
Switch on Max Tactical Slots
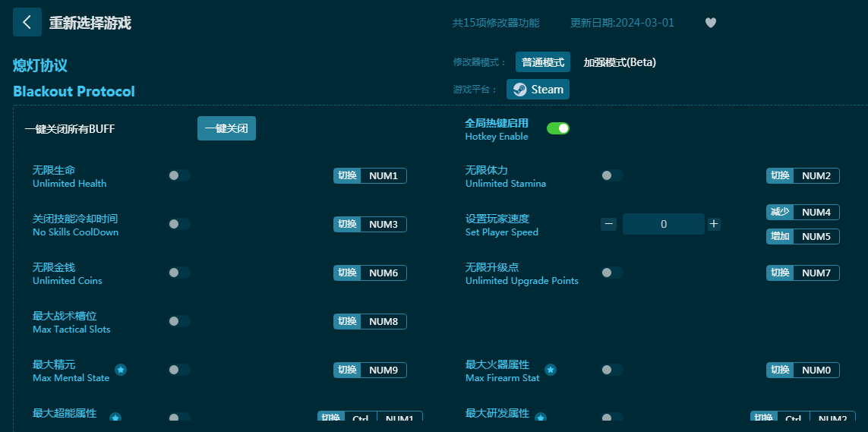pos(179,321)
